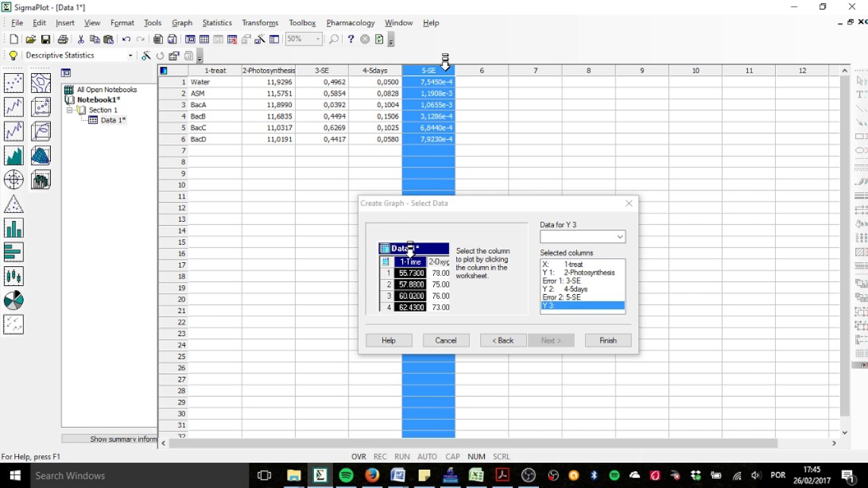Collapse the Section 1 tree node

tap(69, 110)
